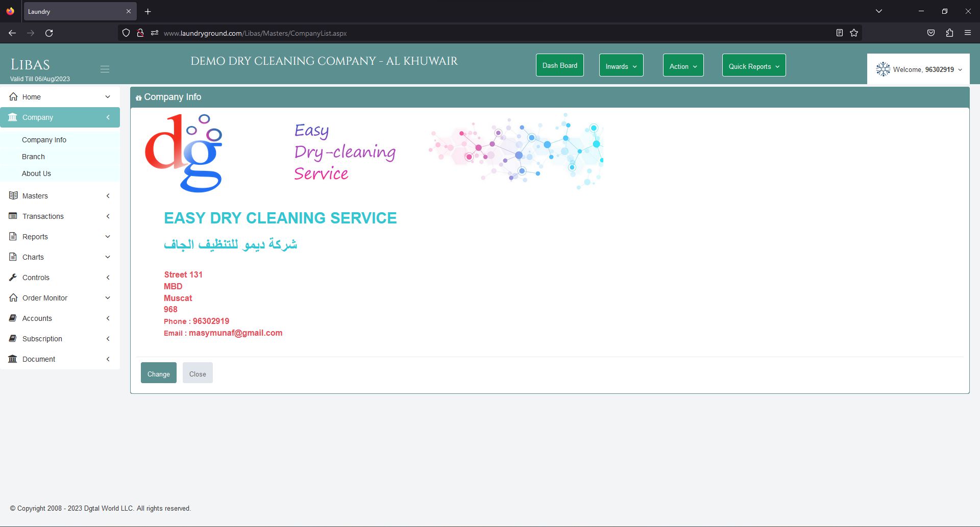Click the Change button
Image resolution: width=980 pixels, height=527 pixels.
(x=159, y=373)
